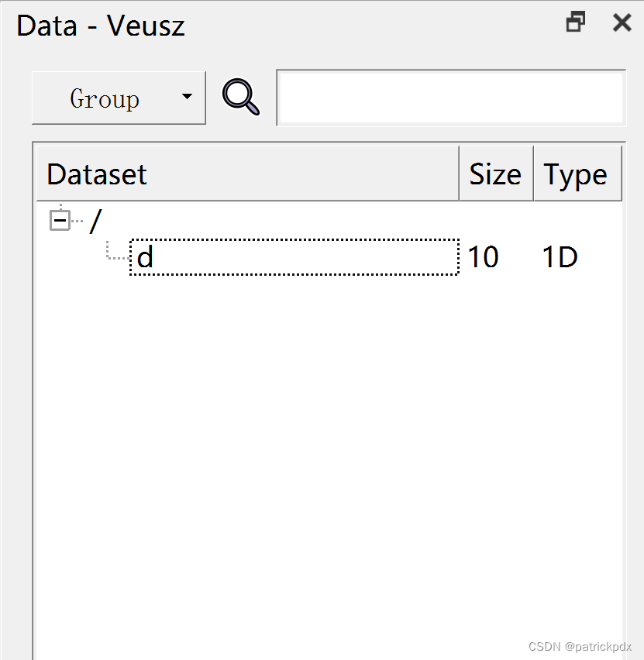Select the "/" root group item
This screenshot has height=660, width=644.
coord(95,221)
